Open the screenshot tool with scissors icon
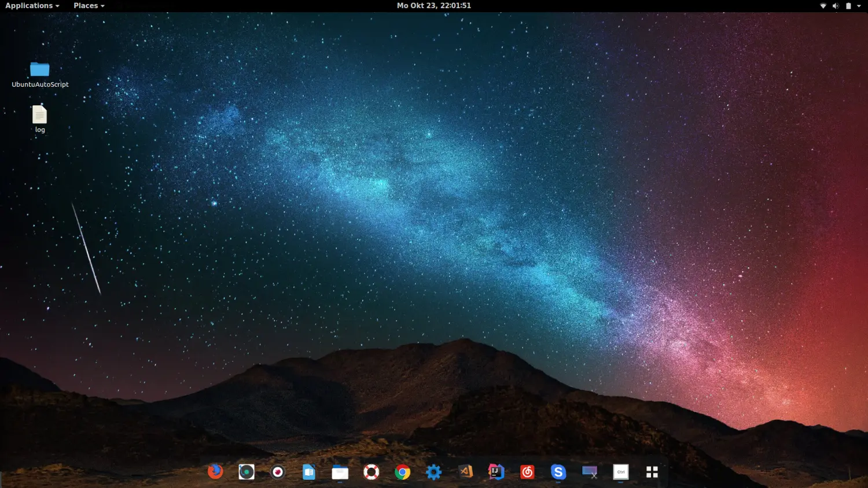This screenshot has height=488, width=868. tap(590, 472)
